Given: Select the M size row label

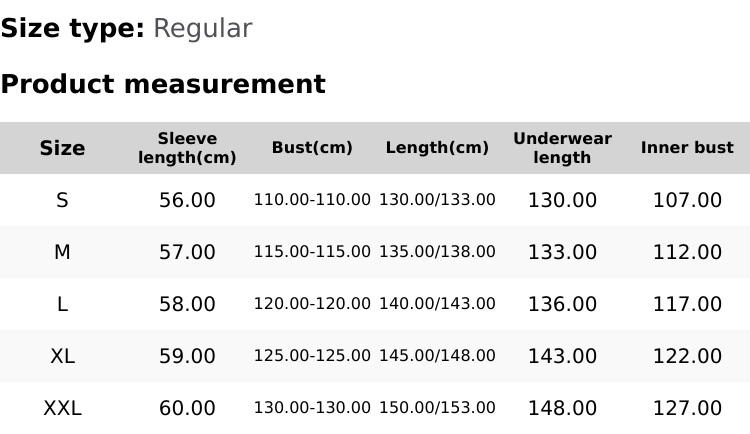Looking at the screenshot, I should [x=62, y=252].
